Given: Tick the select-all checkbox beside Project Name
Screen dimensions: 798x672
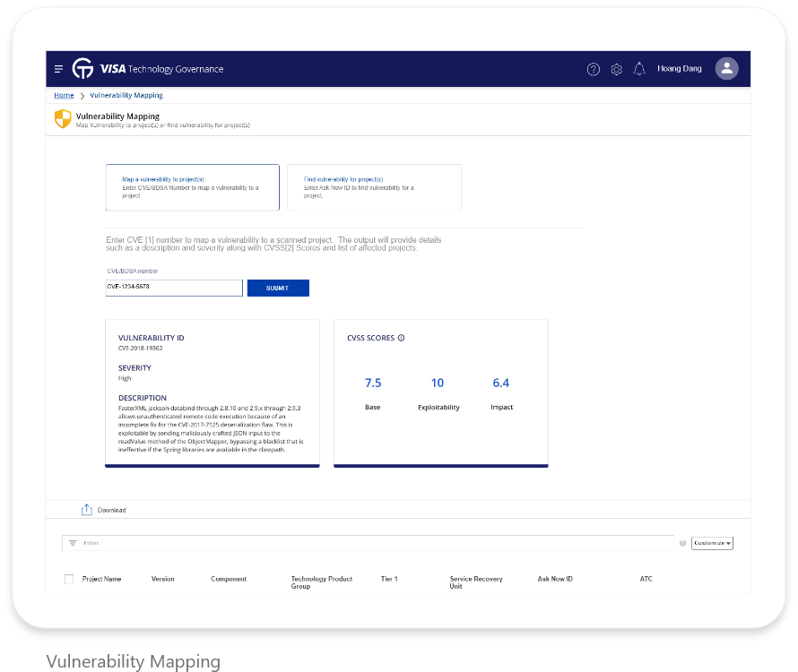Looking at the screenshot, I should pos(69,579).
